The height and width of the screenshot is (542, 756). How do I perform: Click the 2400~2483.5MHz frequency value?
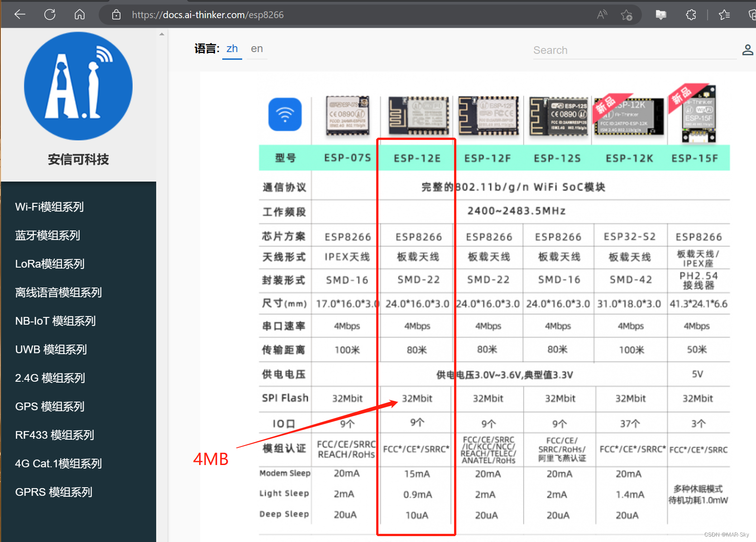pos(517,211)
